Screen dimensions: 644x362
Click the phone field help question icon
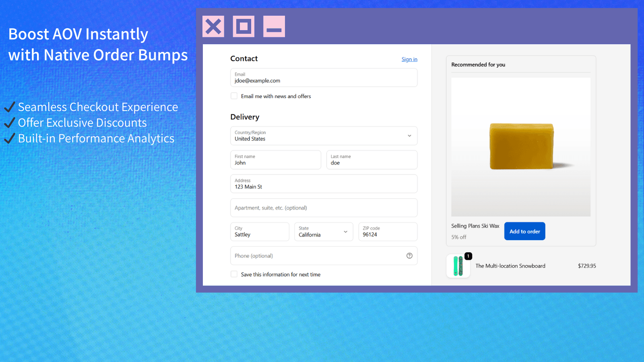click(409, 256)
